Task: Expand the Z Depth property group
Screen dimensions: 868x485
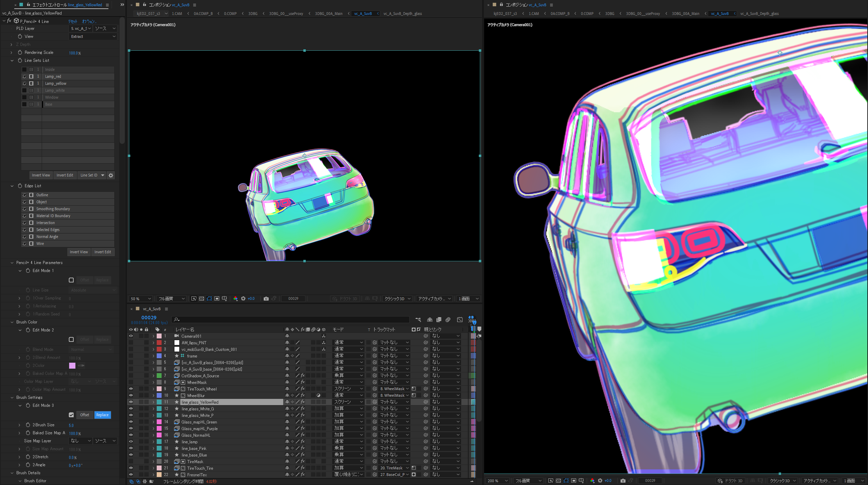Action: coord(11,44)
